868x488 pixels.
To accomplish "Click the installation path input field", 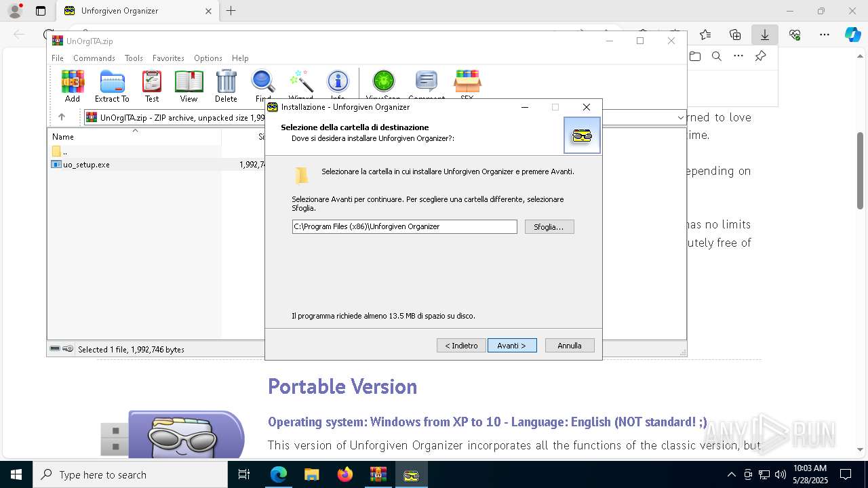I will pos(404,226).
